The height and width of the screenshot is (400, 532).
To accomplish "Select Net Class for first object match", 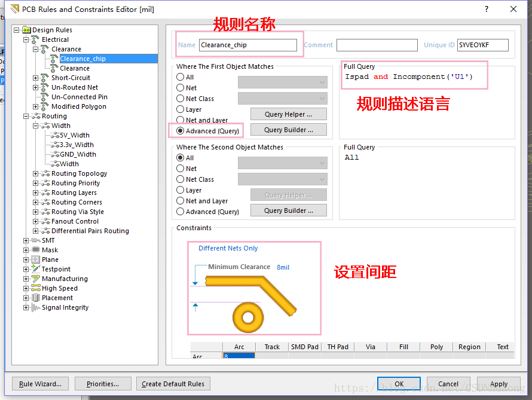I will (x=181, y=99).
